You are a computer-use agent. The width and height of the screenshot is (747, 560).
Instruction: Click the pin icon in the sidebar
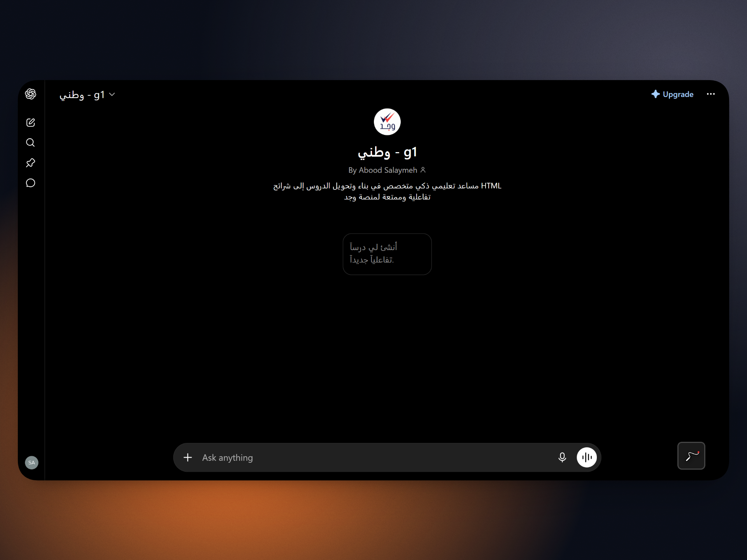click(x=31, y=163)
